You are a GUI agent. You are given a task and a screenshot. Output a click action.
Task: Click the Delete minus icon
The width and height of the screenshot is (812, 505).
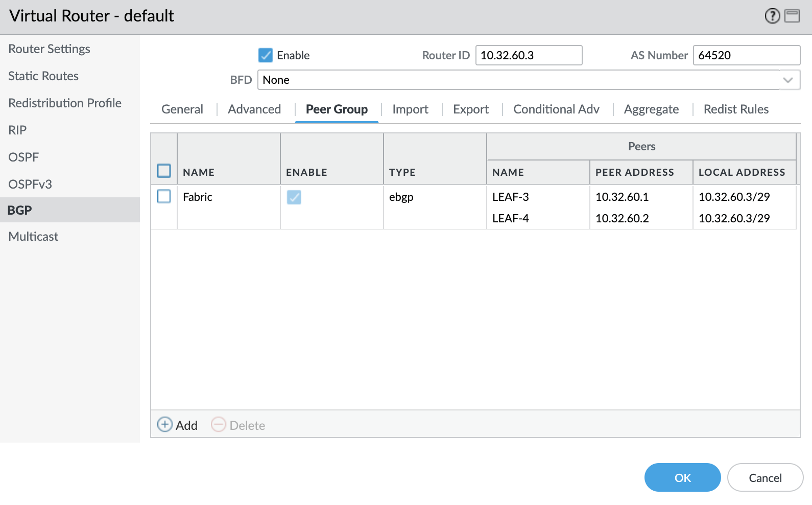(x=219, y=425)
